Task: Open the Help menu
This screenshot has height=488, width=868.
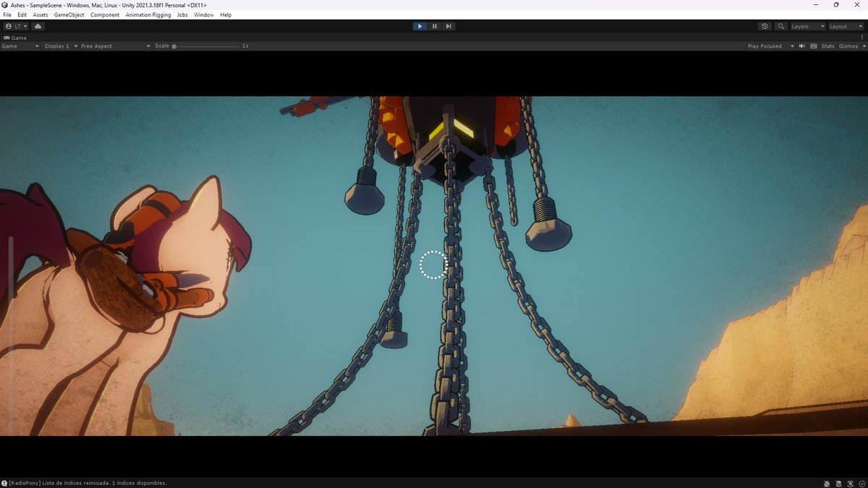Action: [x=226, y=14]
